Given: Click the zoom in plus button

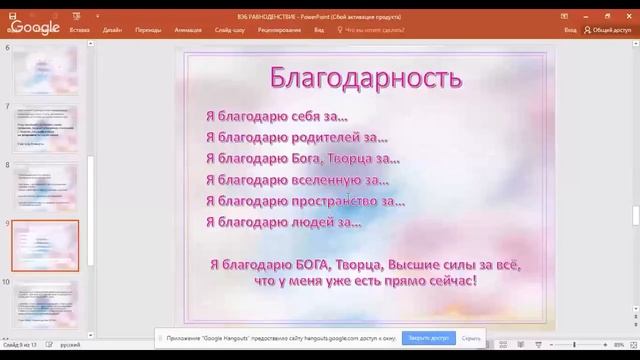Looking at the screenshot, I should coord(605,345).
